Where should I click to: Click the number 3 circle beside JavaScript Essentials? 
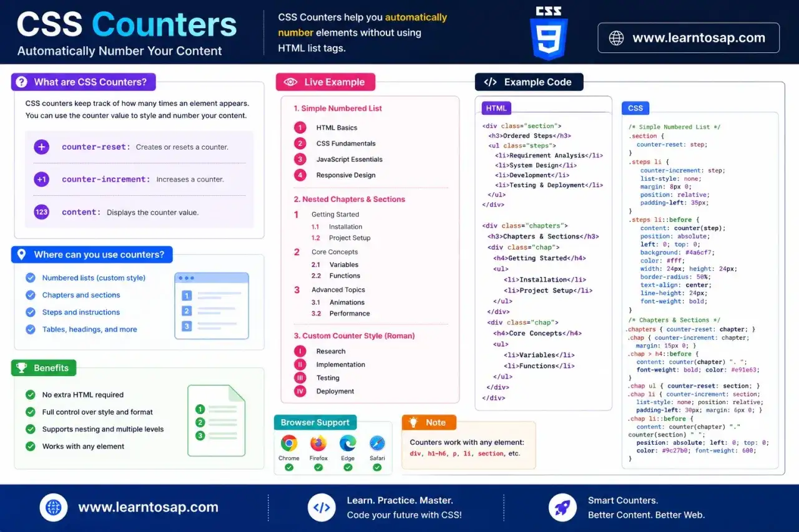click(300, 159)
